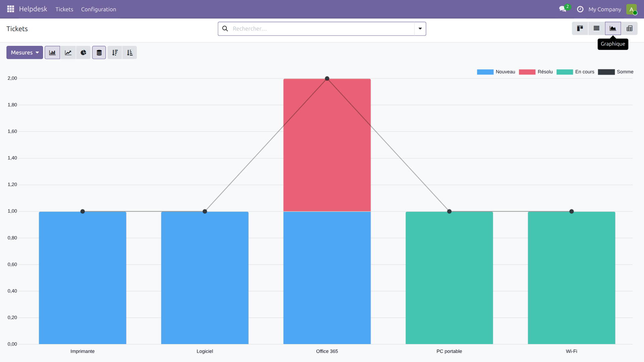Sort chart in descending order
The width and height of the screenshot is (644, 362).
click(x=115, y=53)
